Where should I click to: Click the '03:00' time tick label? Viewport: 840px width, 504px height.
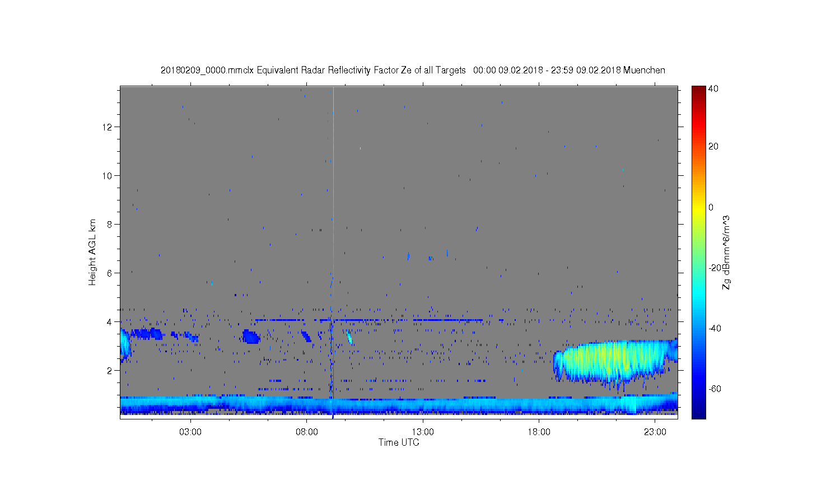[x=190, y=432]
